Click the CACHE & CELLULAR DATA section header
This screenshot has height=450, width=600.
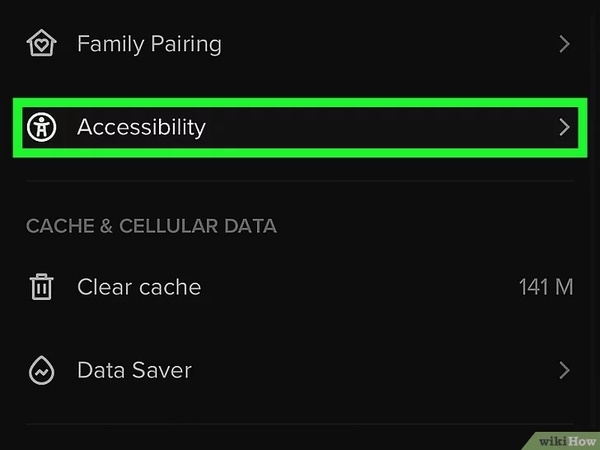151,226
